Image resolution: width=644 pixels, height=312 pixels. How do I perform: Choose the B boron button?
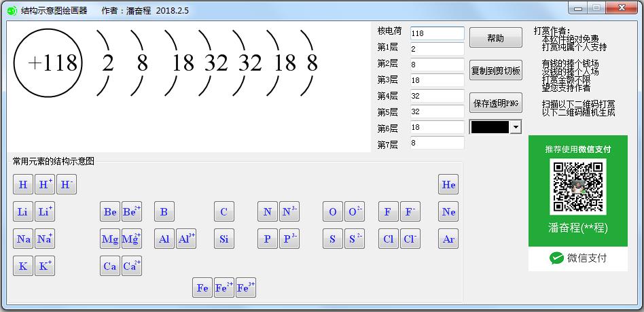pos(164,211)
